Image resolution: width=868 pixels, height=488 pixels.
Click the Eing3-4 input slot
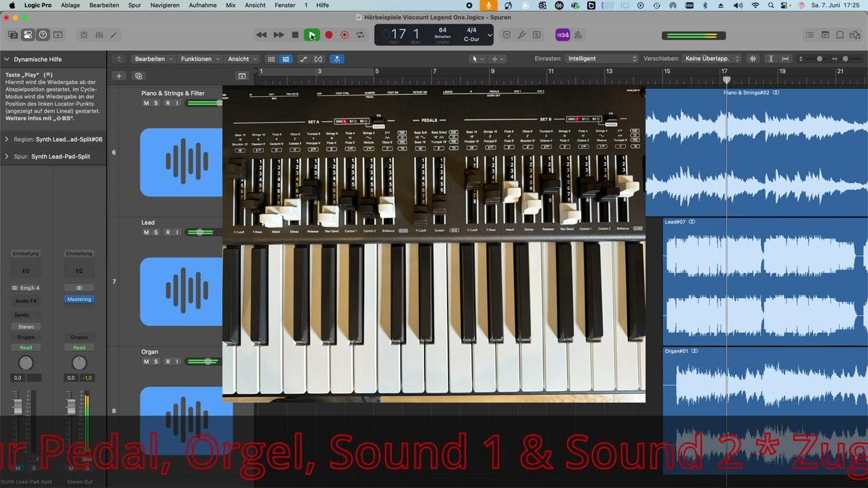coord(26,288)
